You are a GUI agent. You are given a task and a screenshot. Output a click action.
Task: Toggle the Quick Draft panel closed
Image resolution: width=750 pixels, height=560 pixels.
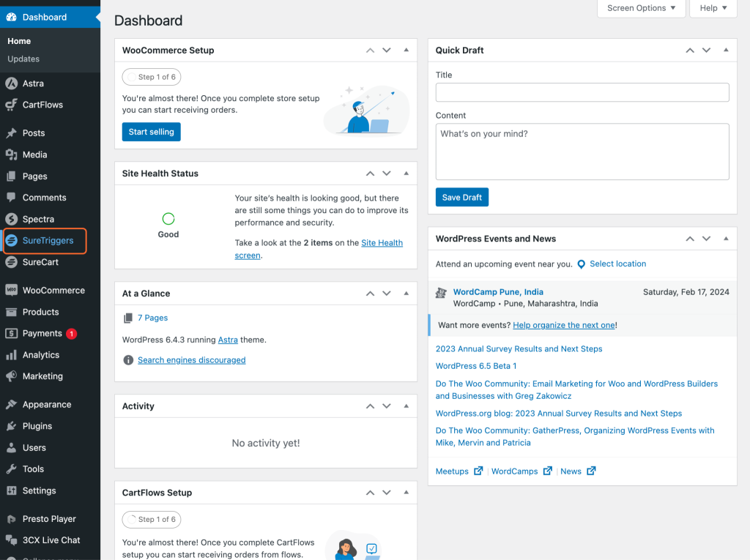[x=726, y=51]
